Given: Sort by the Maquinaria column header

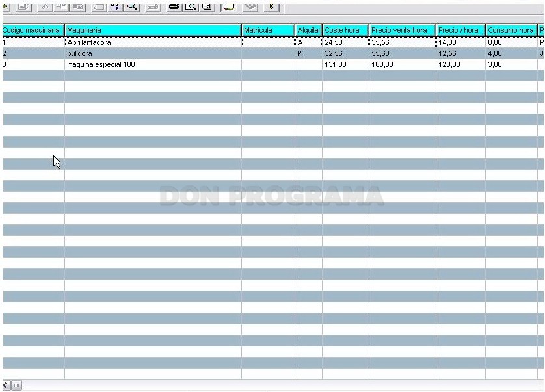Looking at the screenshot, I should [x=153, y=31].
